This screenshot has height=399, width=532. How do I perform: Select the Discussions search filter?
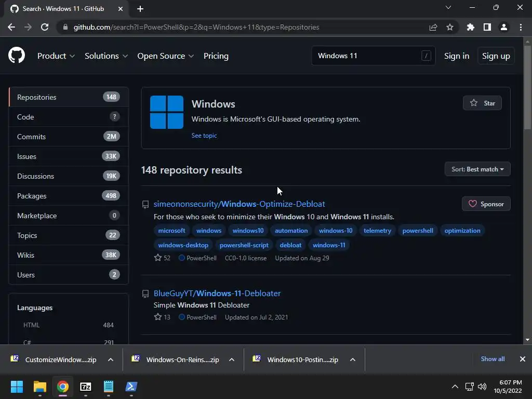point(69,176)
